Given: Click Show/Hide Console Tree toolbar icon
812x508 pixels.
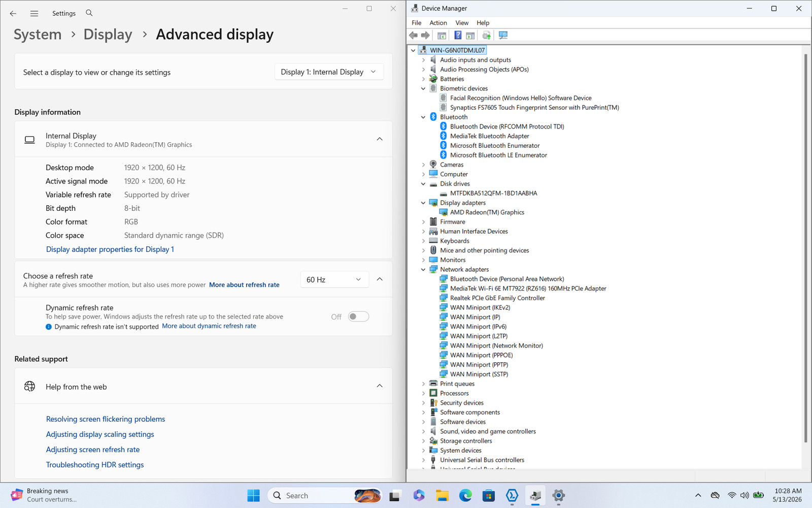Looking at the screenshot, I should [442, 35].
